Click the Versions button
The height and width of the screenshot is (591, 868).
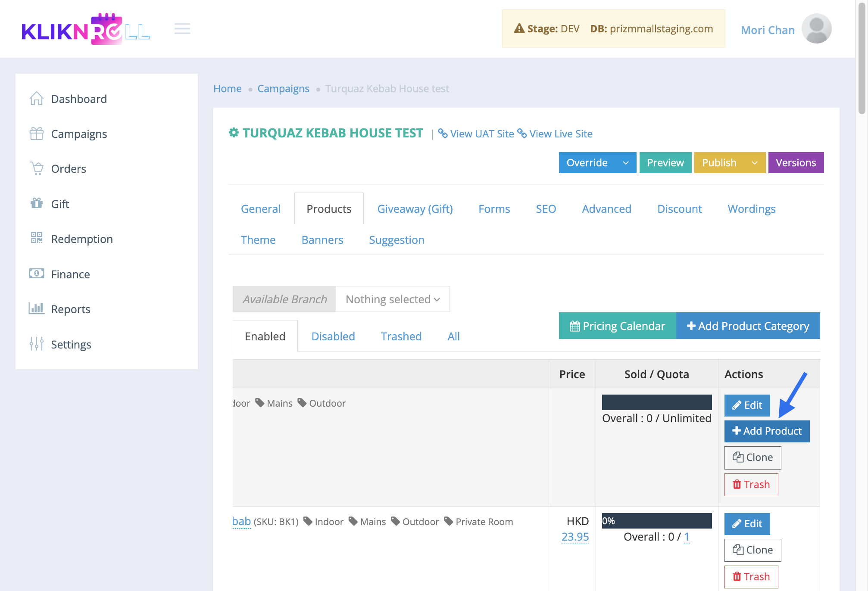point(796,163)
